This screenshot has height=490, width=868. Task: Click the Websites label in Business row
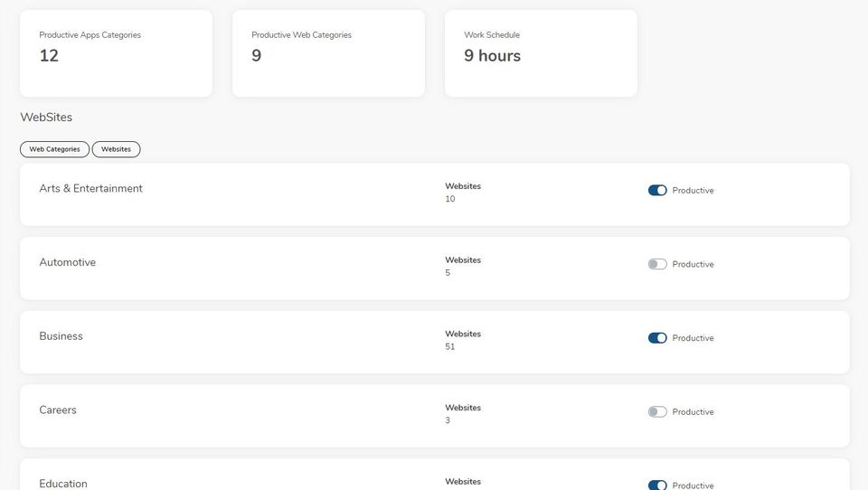463,334
